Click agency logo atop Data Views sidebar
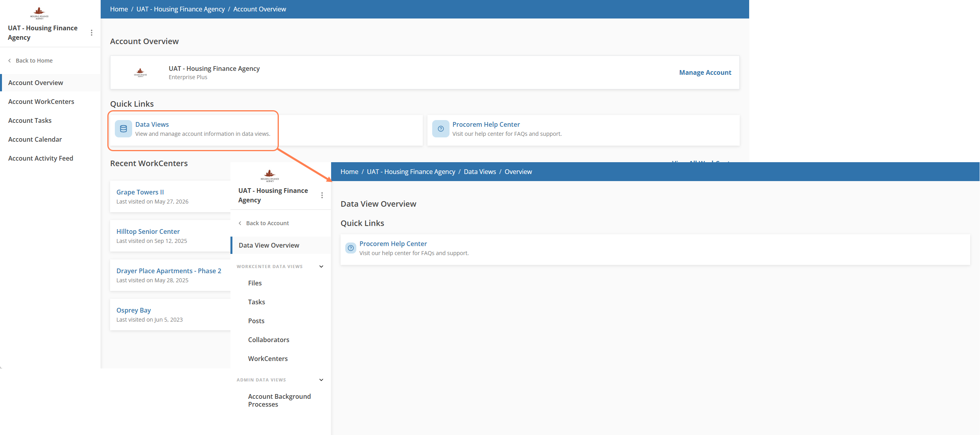 click(270, 176)
